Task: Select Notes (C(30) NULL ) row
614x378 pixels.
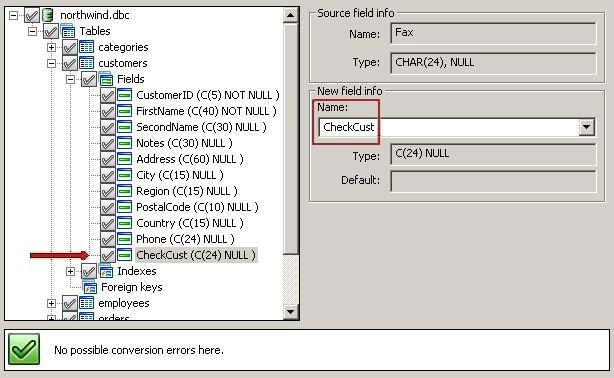Action: click(x=184, y=143)
